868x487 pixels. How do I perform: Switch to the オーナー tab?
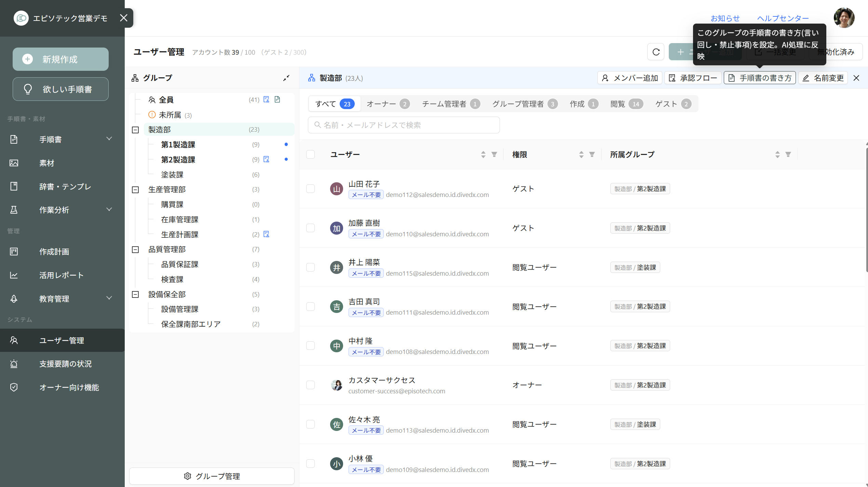coord(388,104)
